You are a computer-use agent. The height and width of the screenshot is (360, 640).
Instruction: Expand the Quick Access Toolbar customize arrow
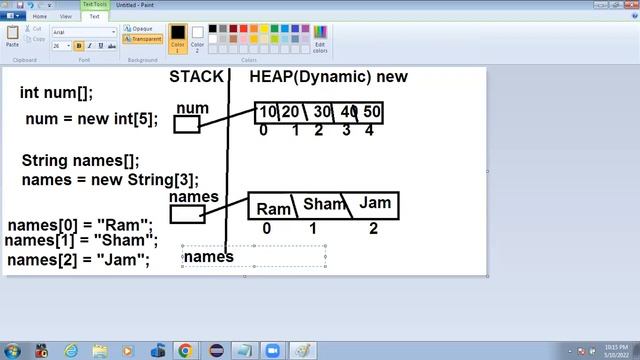[50, 5]
